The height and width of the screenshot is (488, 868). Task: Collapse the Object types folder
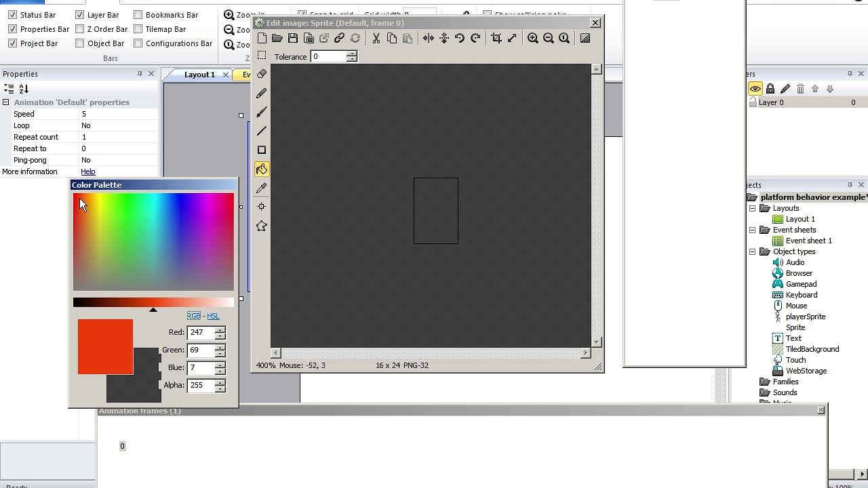tap(753, 252)
